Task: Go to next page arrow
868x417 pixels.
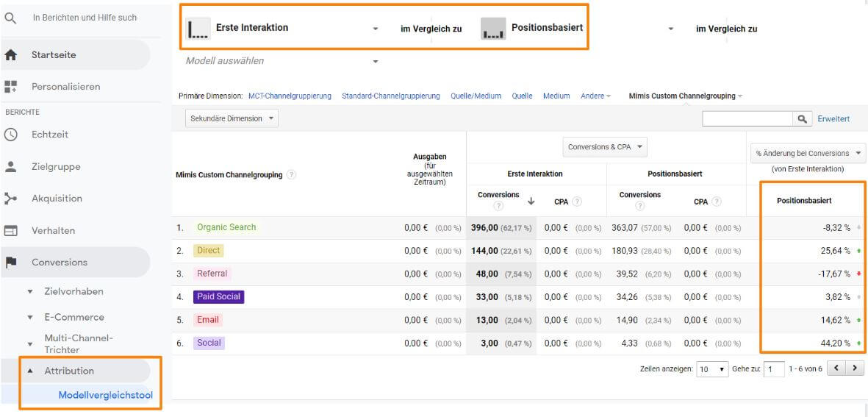Action: tap(854, 368)
